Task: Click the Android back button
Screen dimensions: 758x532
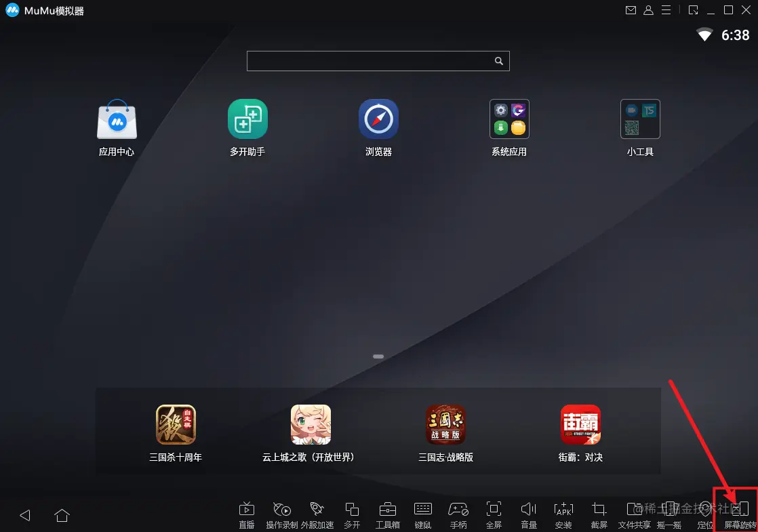Action: click(x=25, y=516)
